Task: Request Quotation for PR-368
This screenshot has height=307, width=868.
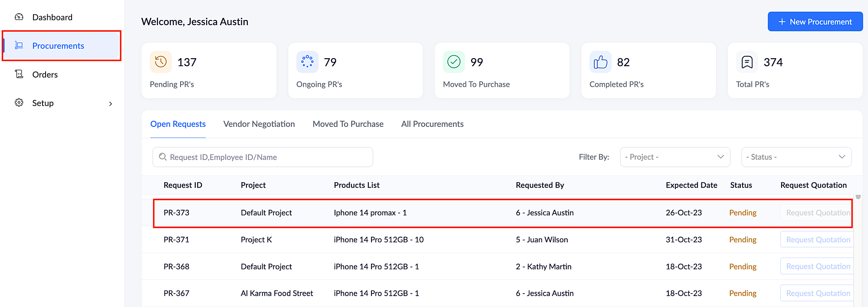Action: point(817,267)
